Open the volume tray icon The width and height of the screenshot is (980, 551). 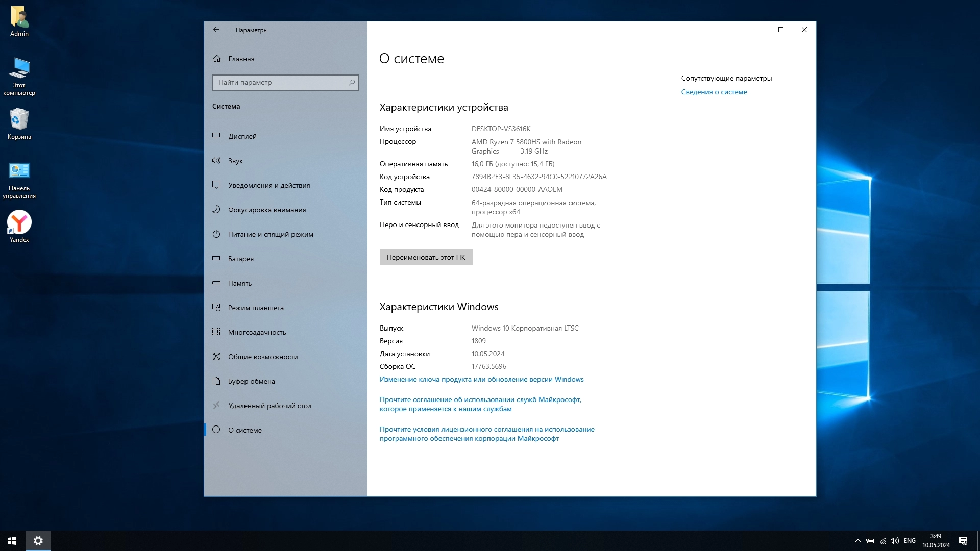tap(895, 541)
